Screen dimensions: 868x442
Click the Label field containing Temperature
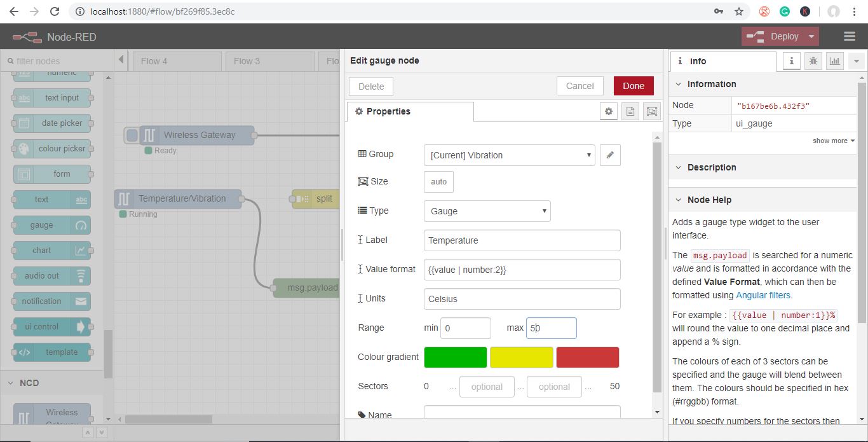coord(522,240)
